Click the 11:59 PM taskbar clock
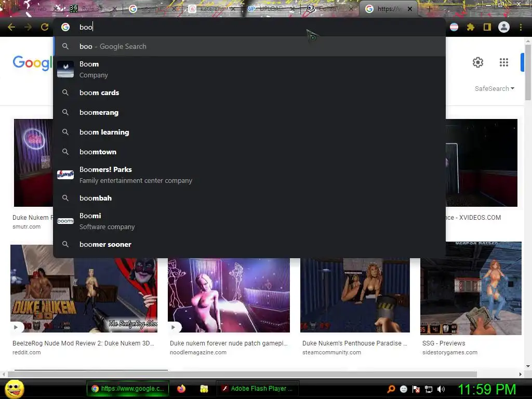The image size is (532, 399). pos(487,389)
